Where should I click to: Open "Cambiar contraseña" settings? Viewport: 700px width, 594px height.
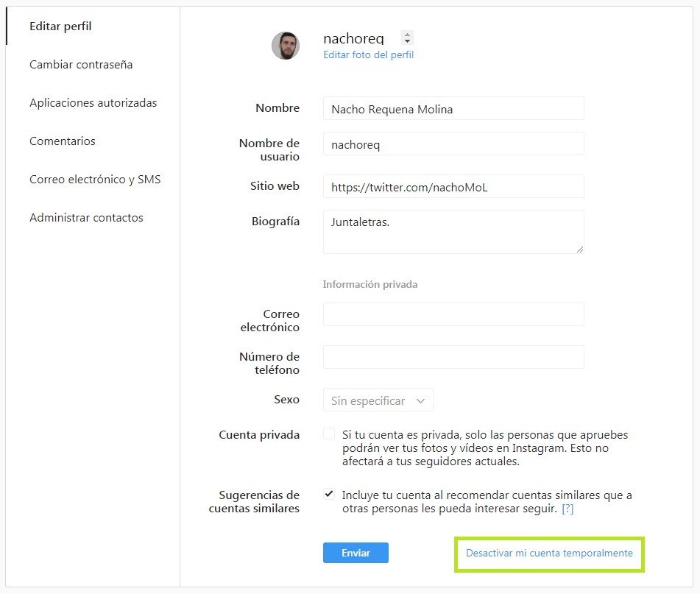tap(80, 65)
